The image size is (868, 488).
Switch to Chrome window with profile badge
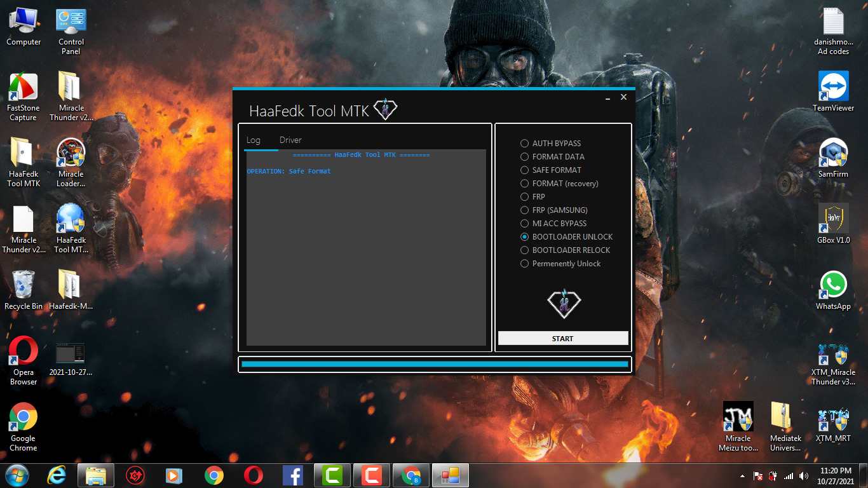411,475
